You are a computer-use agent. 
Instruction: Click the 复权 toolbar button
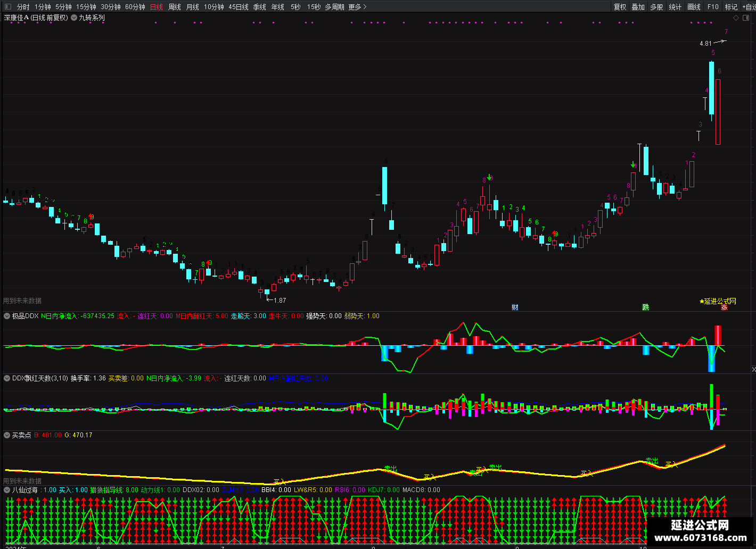620,7
